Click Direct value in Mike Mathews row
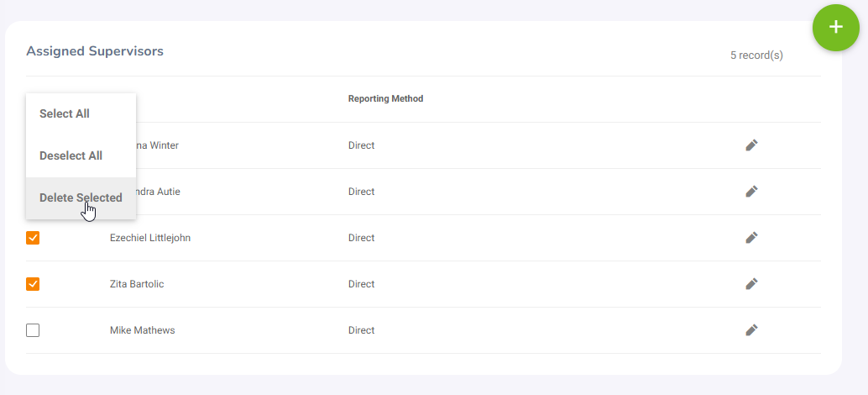868x395 pixels. [361, 330]
